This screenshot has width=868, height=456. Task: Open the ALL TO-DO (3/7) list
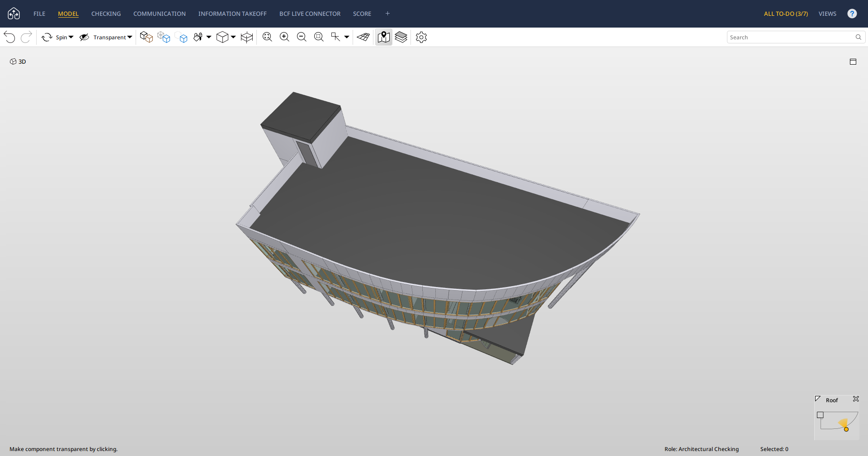786,14
